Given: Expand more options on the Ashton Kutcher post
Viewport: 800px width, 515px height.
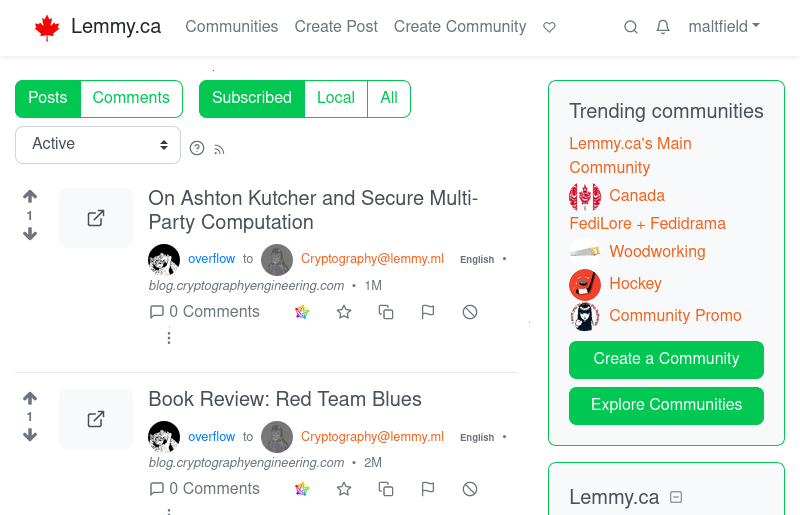Looking at the screenshot, I should [x=168, y=338].
